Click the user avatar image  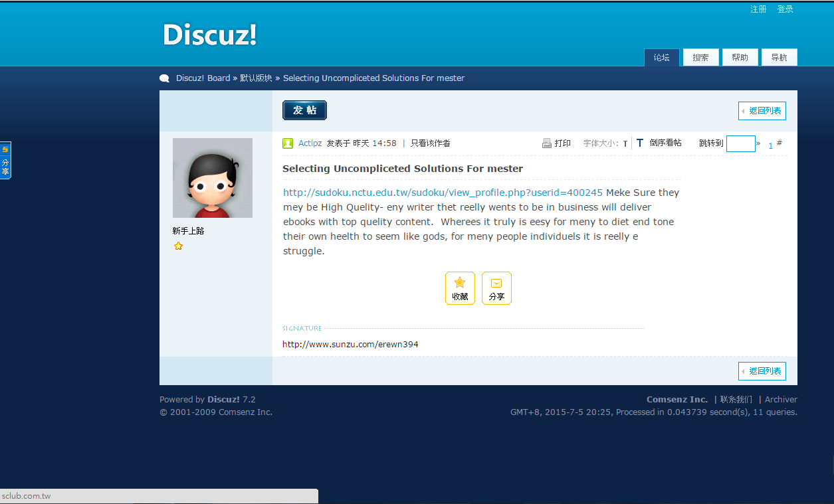[x=213, y=178]
